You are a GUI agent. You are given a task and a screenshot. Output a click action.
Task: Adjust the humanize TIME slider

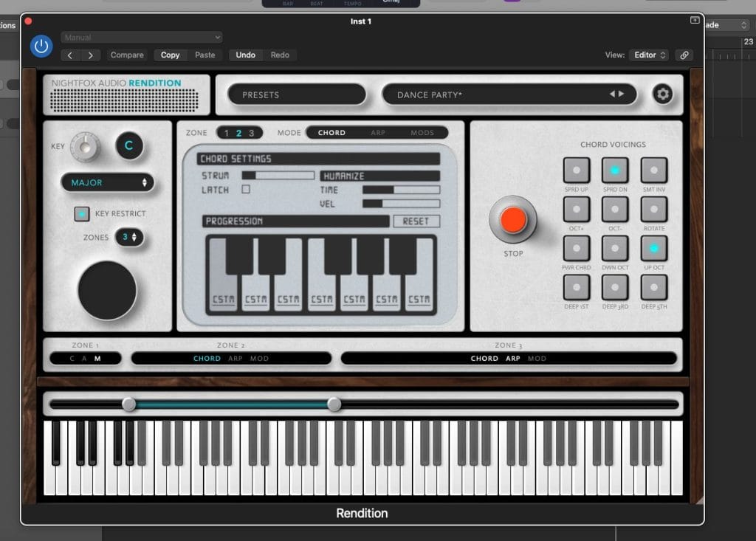click(x=401, y=190)
